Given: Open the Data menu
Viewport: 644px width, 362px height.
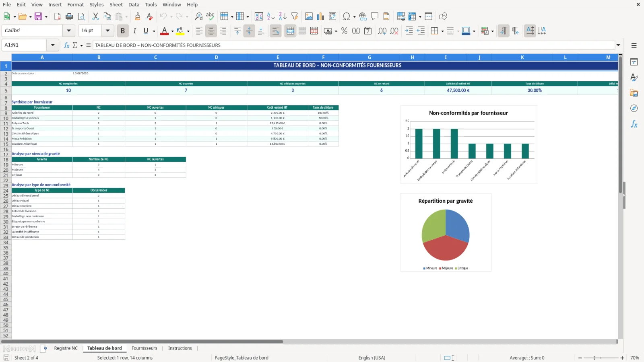Looking at the screenshot, I should coord(134,4).
